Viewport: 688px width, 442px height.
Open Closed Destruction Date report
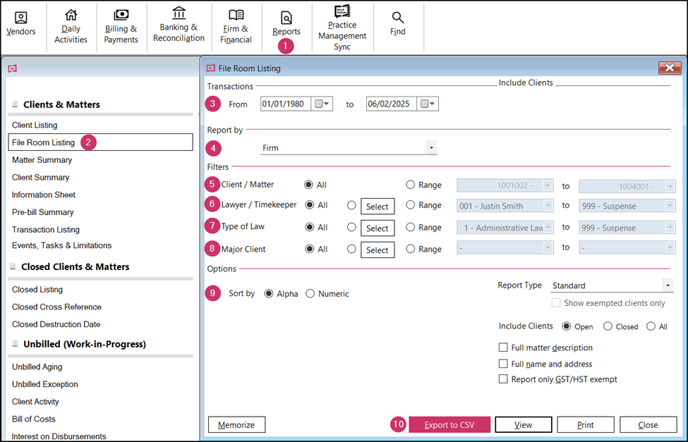(x=56, y=324)
